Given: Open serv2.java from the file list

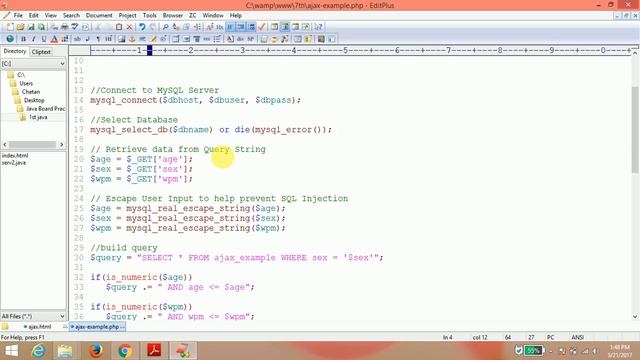Looking at the screenshot, I should [x=14, y=162].
